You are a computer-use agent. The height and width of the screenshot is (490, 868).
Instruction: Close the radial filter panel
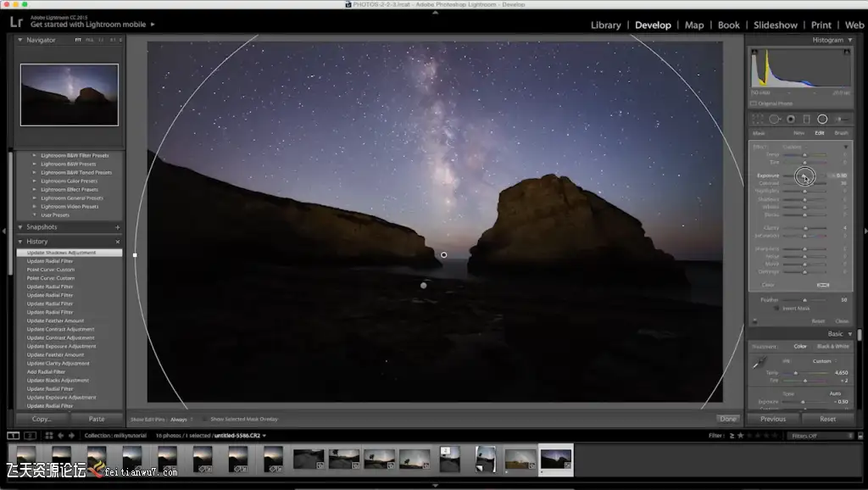842,321
